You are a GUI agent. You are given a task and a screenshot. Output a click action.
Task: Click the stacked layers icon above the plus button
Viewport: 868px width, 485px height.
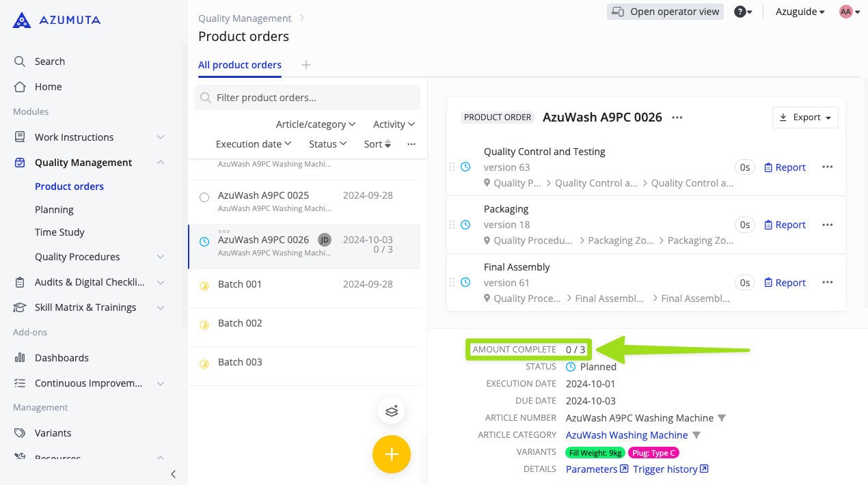391,411
